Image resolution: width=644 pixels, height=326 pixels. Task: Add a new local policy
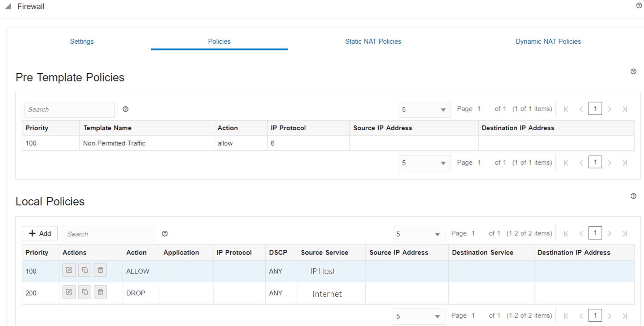40,234
